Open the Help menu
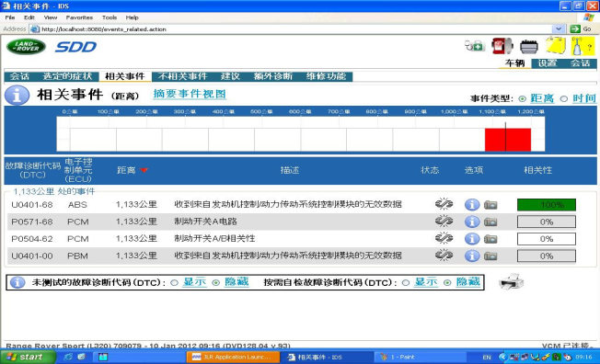The width and height of the screenshot is (600, 364). 132,17
